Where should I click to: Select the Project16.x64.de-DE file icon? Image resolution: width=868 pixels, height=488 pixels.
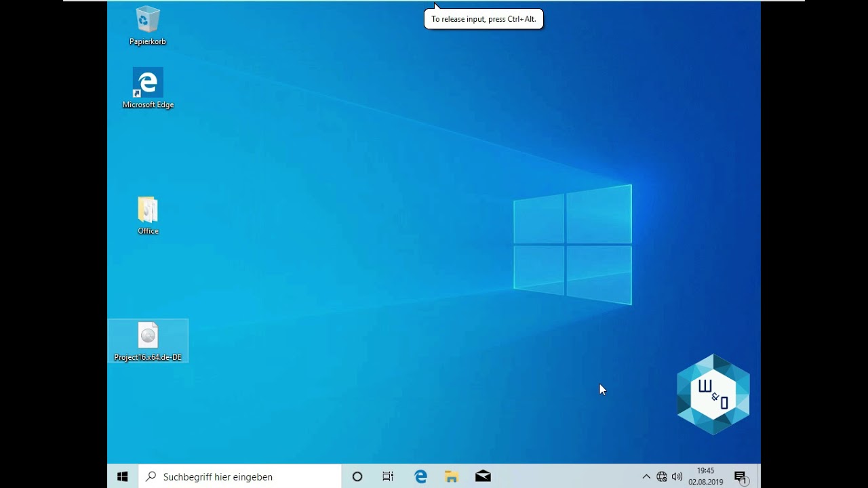[x=148, y=341]
